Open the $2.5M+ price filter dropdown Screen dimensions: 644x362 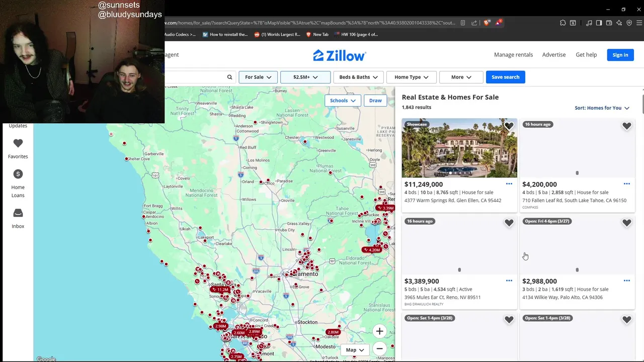click(305, 77)
